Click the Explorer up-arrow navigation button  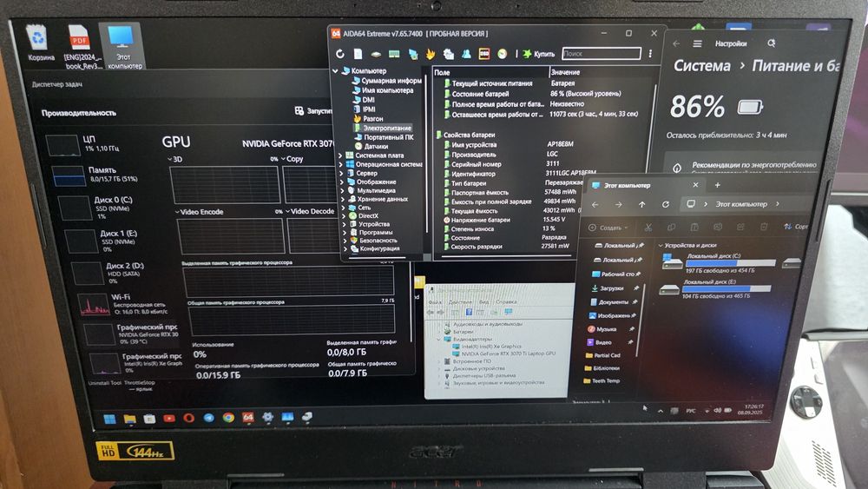(x=641, y=204)
